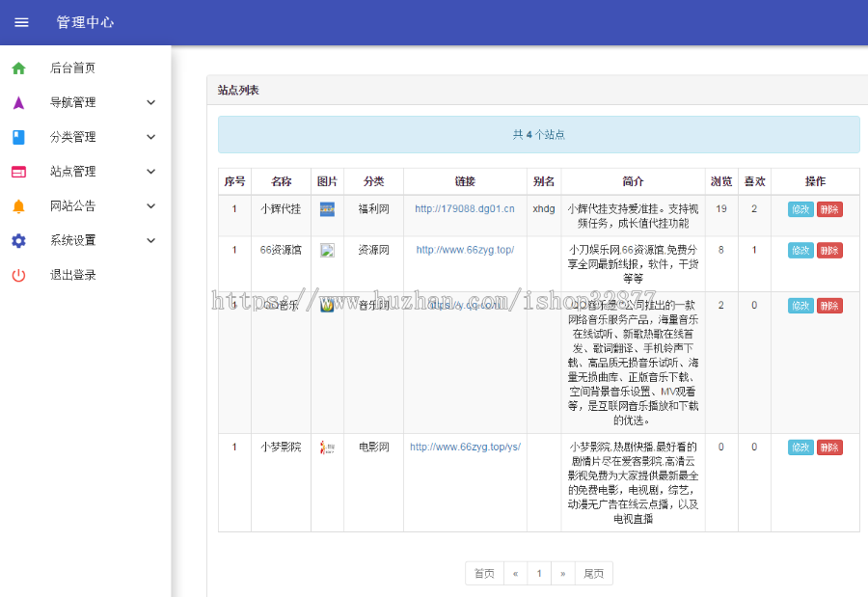The image size is (868, 597).
Task: Open link http://179088.dg01.cn
Action: (x=465, y=208)
